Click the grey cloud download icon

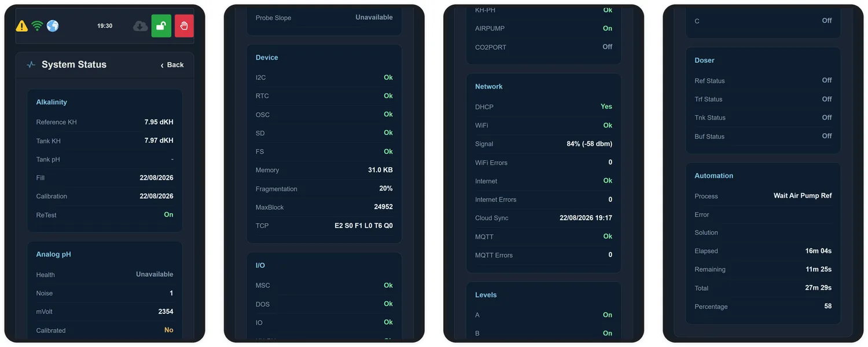[140, 25]
